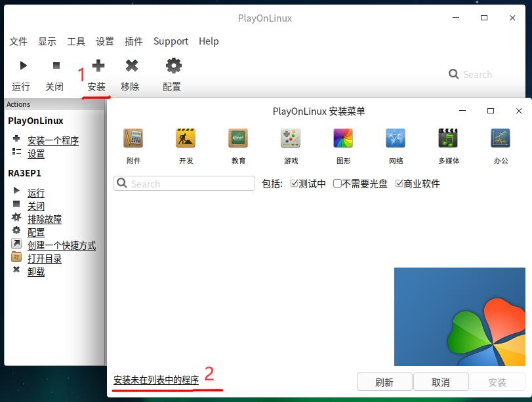Focus the install menu Search field
The height and width of the screenshot is (402, 532).
(x=184, y=183)
